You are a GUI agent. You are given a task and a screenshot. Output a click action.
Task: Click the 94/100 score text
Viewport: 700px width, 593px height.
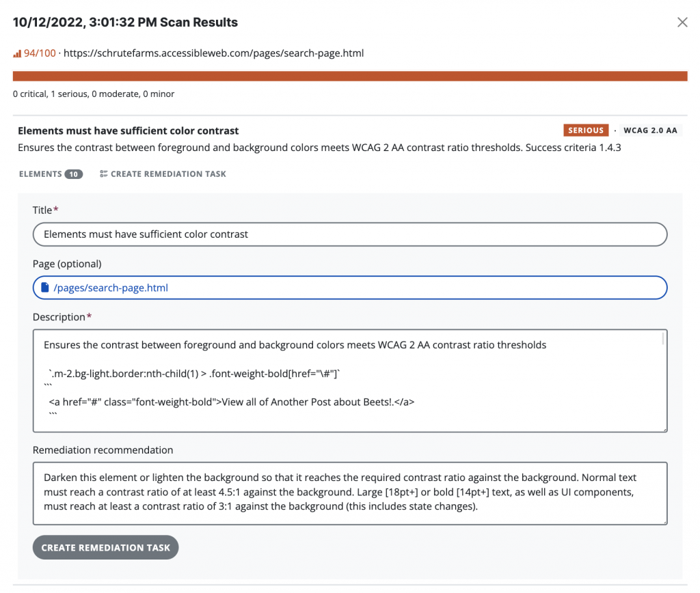pyautogui.click(x=40, y=53)
